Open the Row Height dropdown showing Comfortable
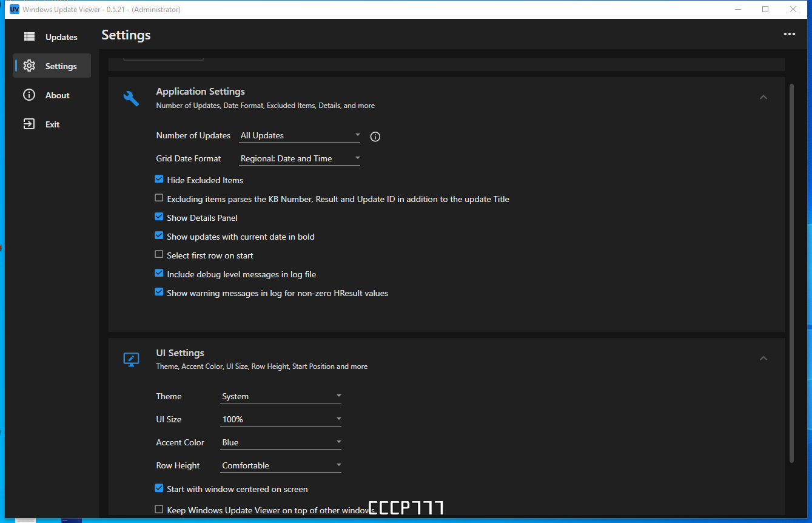812x523 pixels. 281,465
